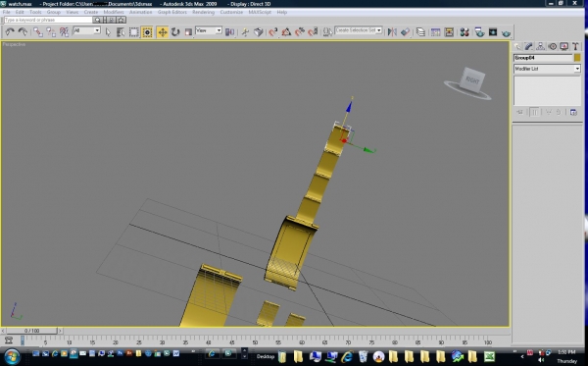Click the Configure Modifier Sets icon

573,112
